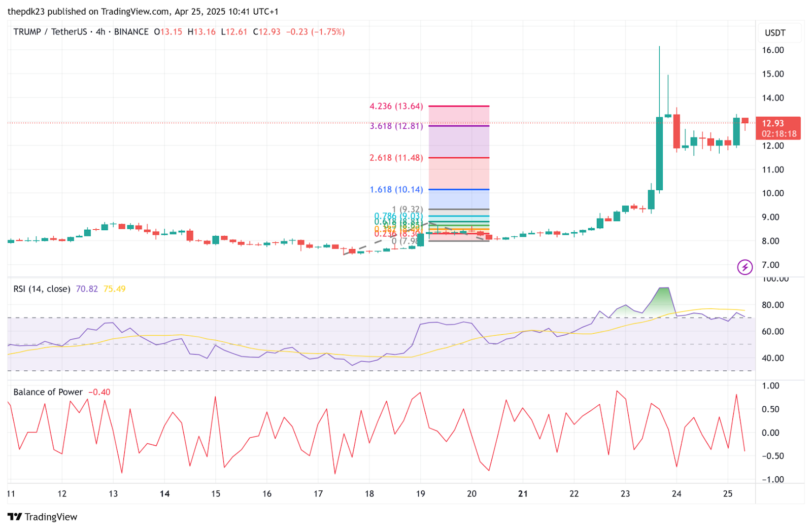
Task: Click the purple RSI value 70.82
Action: click(87, 289)
